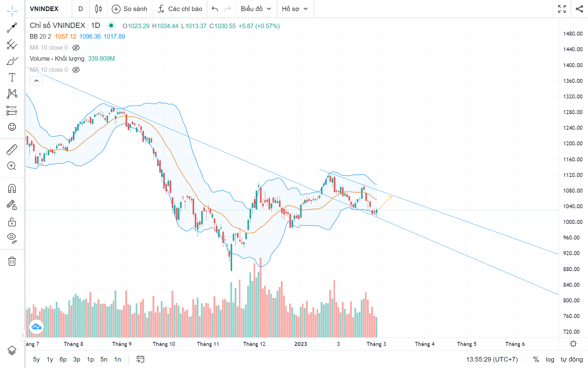Toggle the log scale option

[x=550, y=359]
